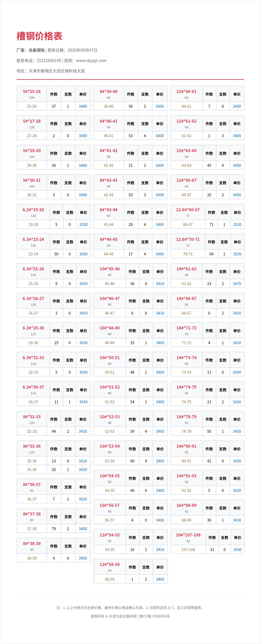The height and width of the screenshot is (644, 261).
Task: Click the 8#*35-36 spec header
Action: coord(32,448)
